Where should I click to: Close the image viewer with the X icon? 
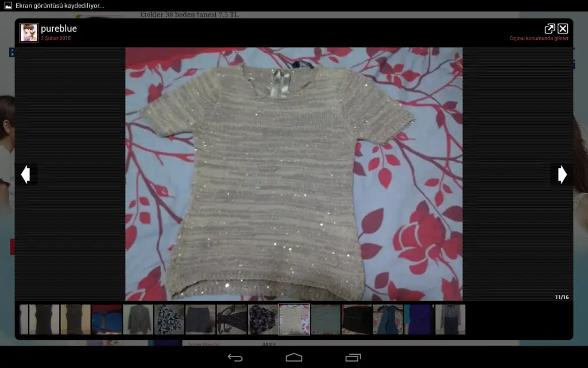[x=563, y=29]
